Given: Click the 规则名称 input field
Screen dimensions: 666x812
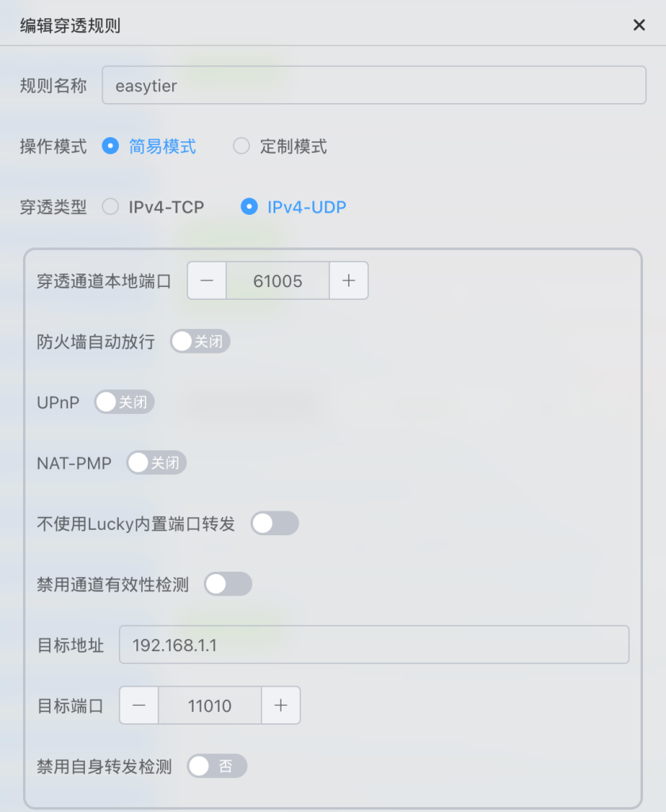Looking at the screenshot, I should point(373,86).
